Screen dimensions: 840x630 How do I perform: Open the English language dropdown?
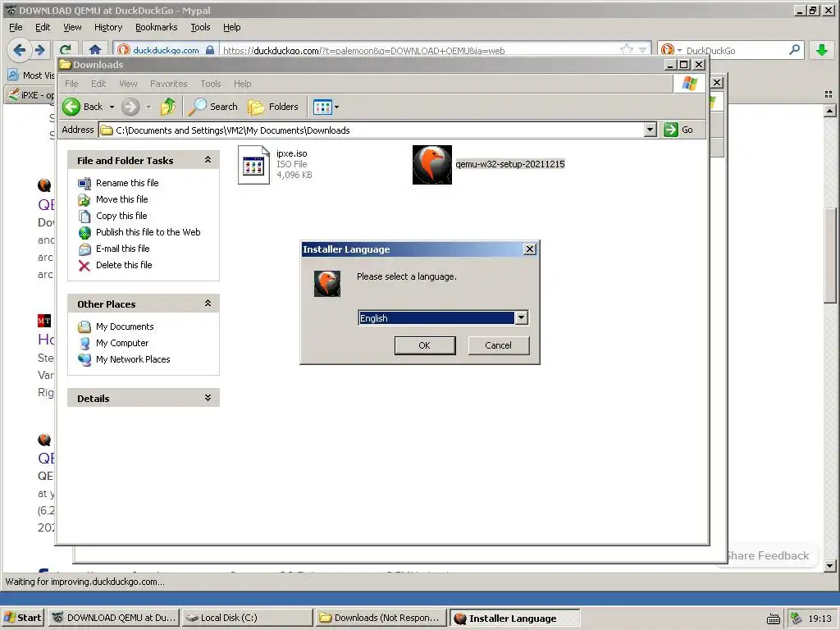[x=521, y=317]
